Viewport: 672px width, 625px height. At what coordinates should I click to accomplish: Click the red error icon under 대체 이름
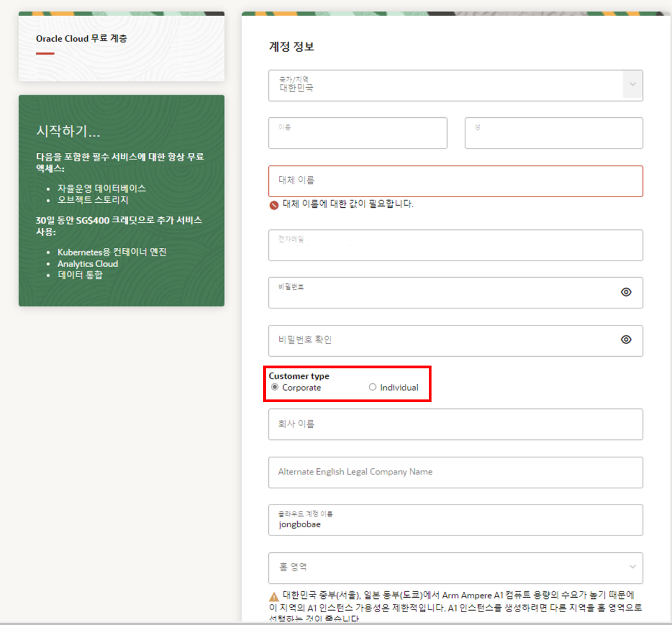[x=274, y=204]
